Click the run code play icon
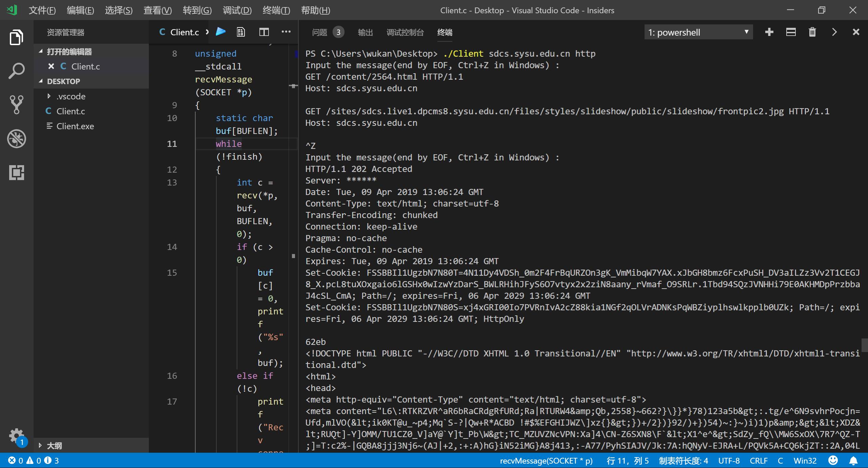868x468 pixels. (221, 32)
